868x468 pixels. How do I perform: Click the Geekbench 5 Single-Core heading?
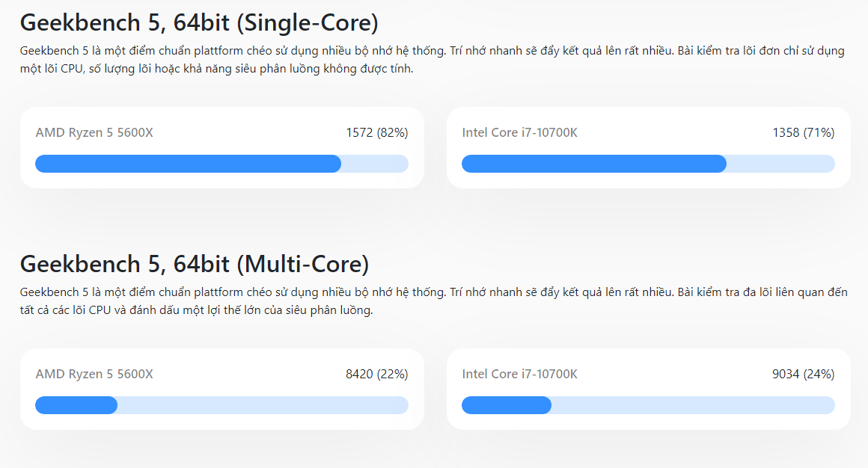(x=199, y=23)
